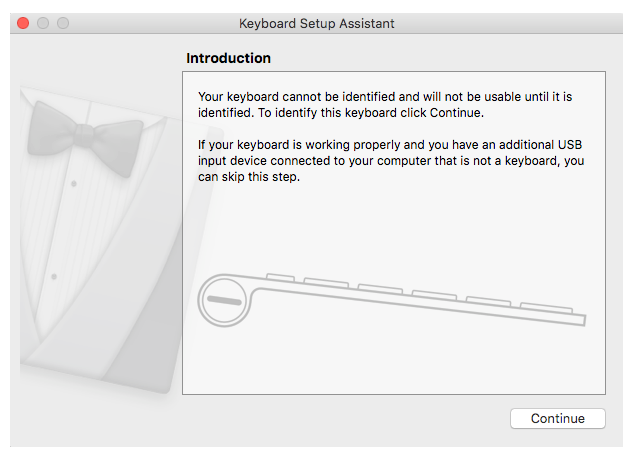Click the blank area left of Continue button
The image size is (634, 462).
(350, 419)
